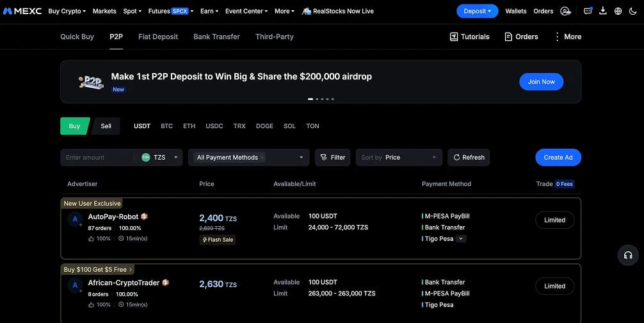Click the Tutorials icon button
The width and height of the screenshot is (644, 323).
coord(470,37)
